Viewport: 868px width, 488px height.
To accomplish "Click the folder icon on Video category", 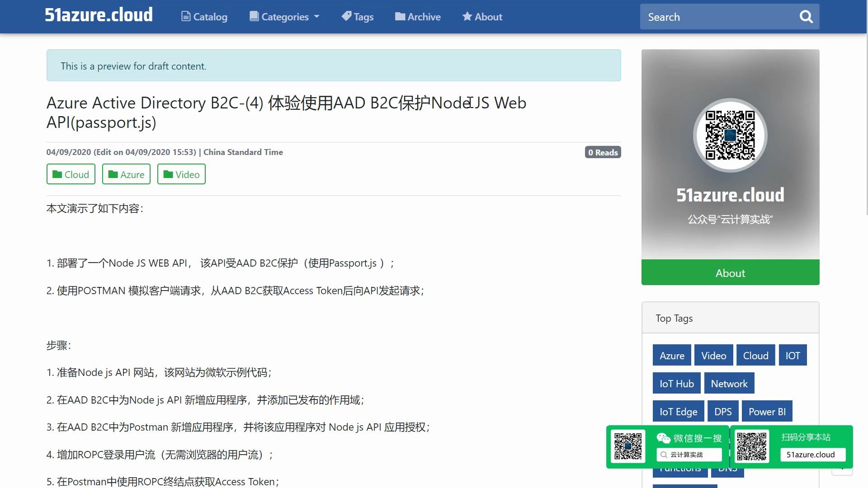I will [x=168, y=174].
